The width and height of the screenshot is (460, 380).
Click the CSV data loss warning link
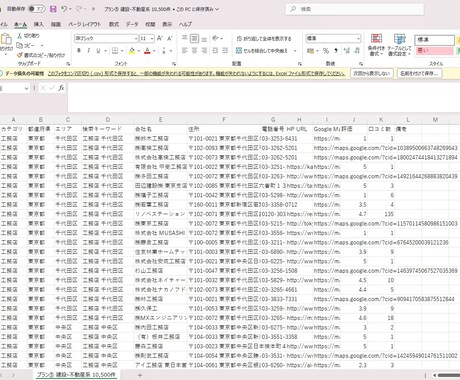(x=196, y=73)
